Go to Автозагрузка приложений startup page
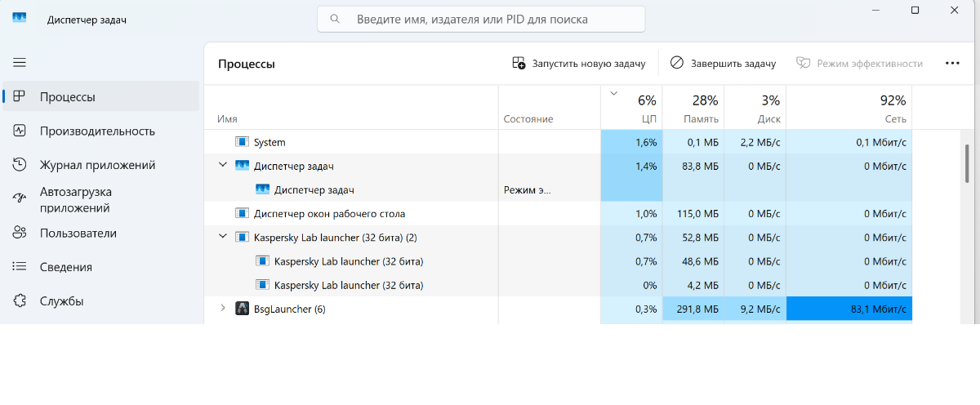The height and width of the screenshot is (405, 980). 76,199
